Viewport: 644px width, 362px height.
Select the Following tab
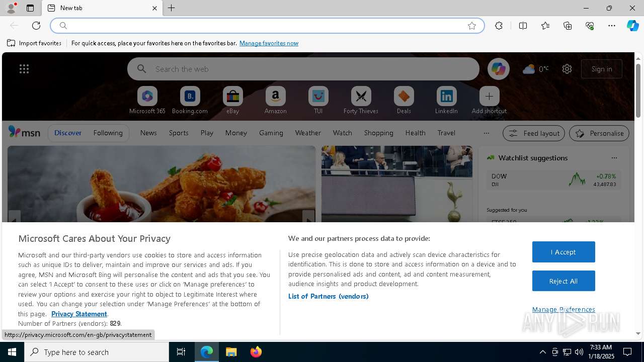pos(108,133)
